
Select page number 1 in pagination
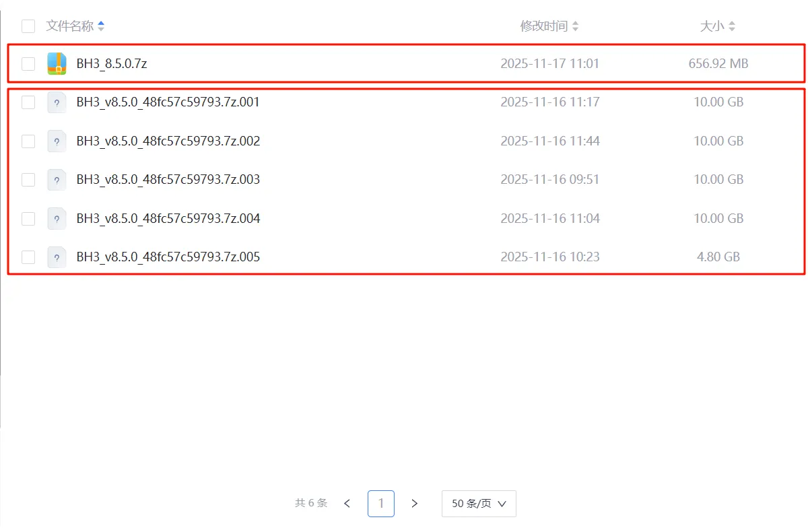[x=381, y=504]
